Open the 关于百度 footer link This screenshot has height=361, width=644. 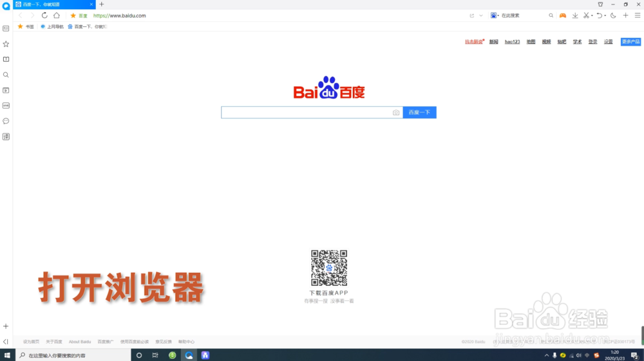pos(54,342)
